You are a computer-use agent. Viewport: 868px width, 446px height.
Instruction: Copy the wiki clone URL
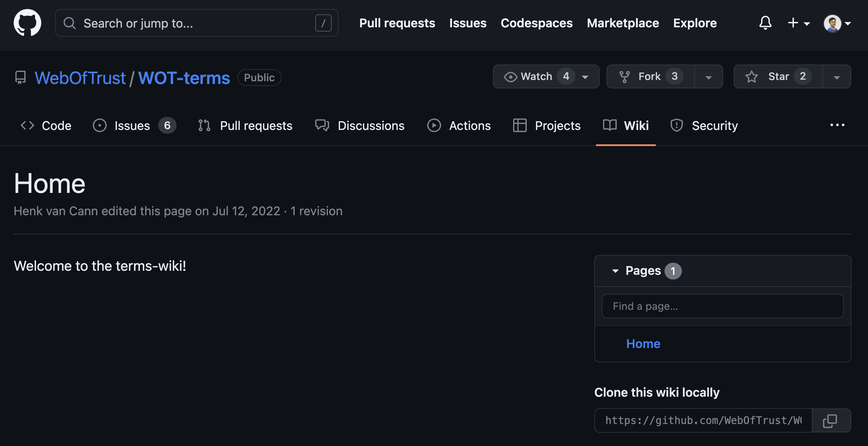pos(830,420)
